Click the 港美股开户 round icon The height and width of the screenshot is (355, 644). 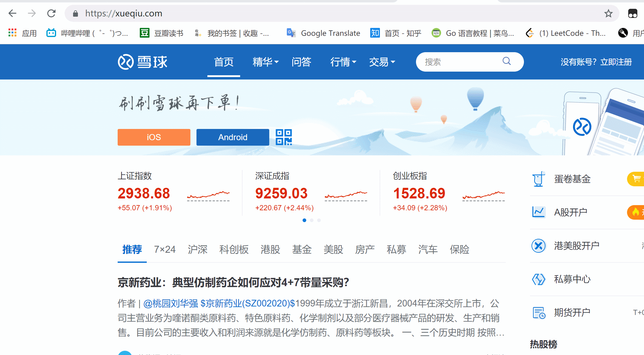click(538, 245)
